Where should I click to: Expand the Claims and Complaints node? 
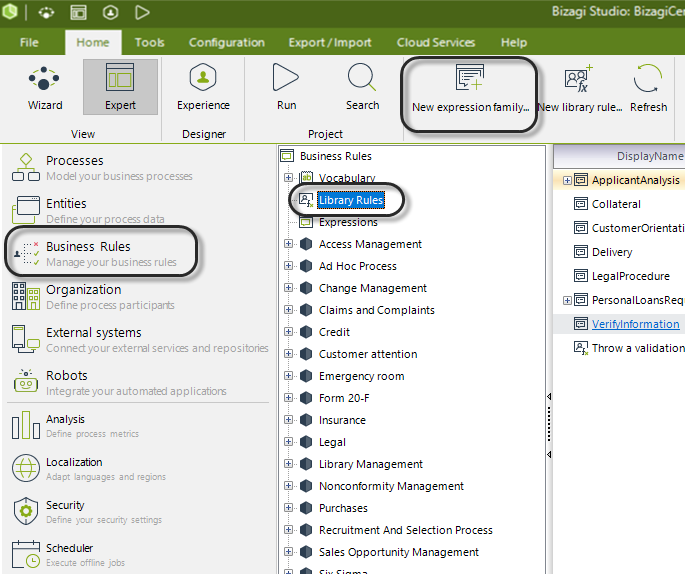pos(288,309)
